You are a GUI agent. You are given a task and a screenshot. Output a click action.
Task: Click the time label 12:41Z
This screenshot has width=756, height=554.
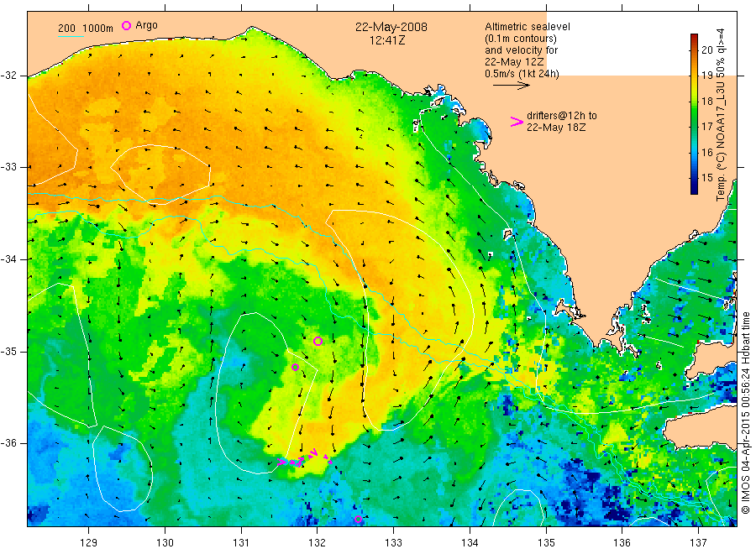pyautogui.click(x=387, y=40)
